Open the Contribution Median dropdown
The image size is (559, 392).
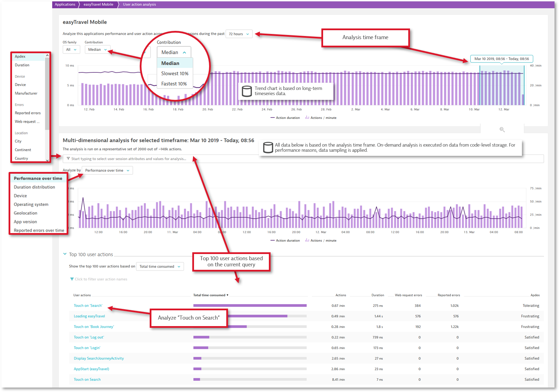point(98,49)
